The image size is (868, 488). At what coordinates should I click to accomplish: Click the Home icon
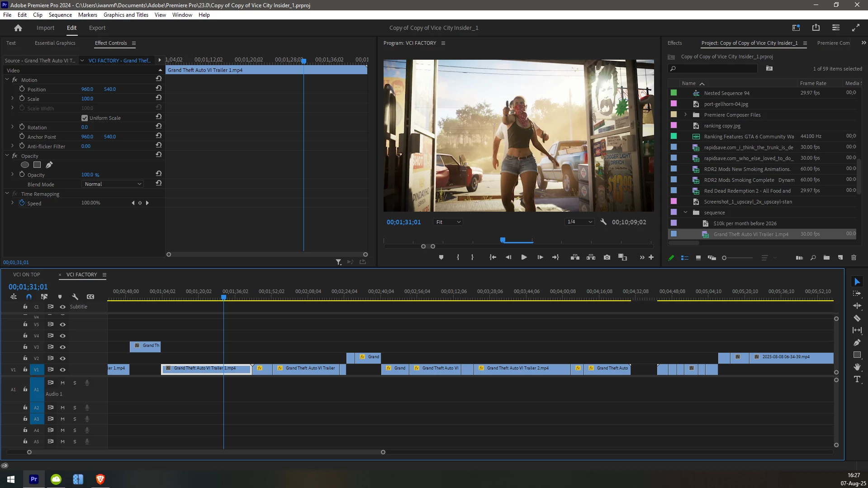18,28
